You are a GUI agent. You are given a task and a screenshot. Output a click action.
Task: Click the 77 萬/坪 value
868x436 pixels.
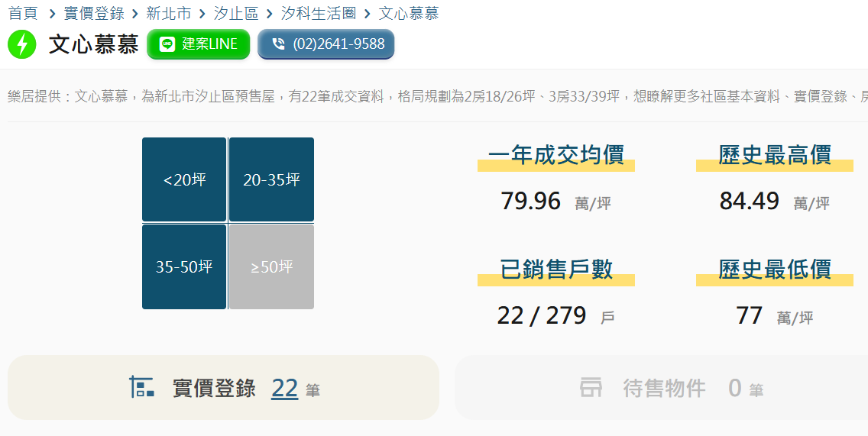775,316
